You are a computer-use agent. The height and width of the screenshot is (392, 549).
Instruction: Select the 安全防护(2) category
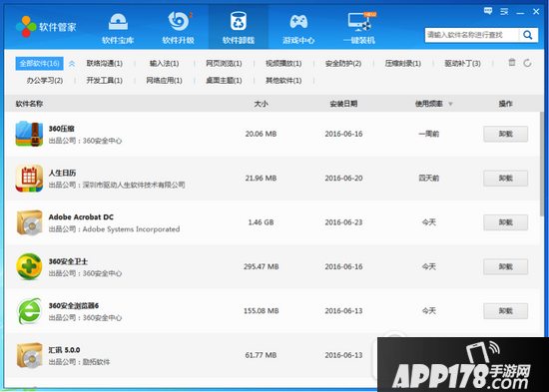click(343, 64)
